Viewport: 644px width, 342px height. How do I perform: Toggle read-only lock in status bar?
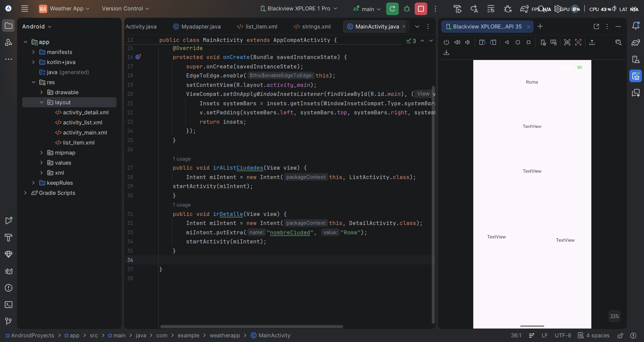(621, 335)
